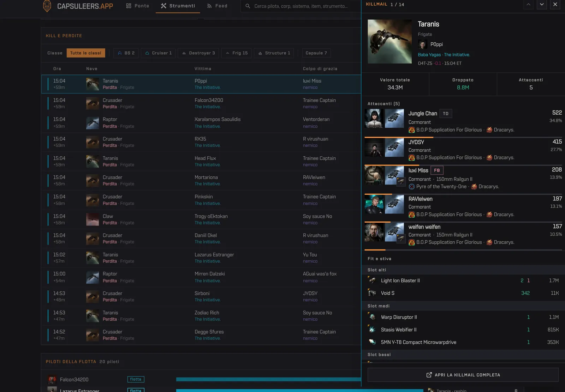
Task: Click the Stasis Webifier II module icon
Action: [372, 330]
